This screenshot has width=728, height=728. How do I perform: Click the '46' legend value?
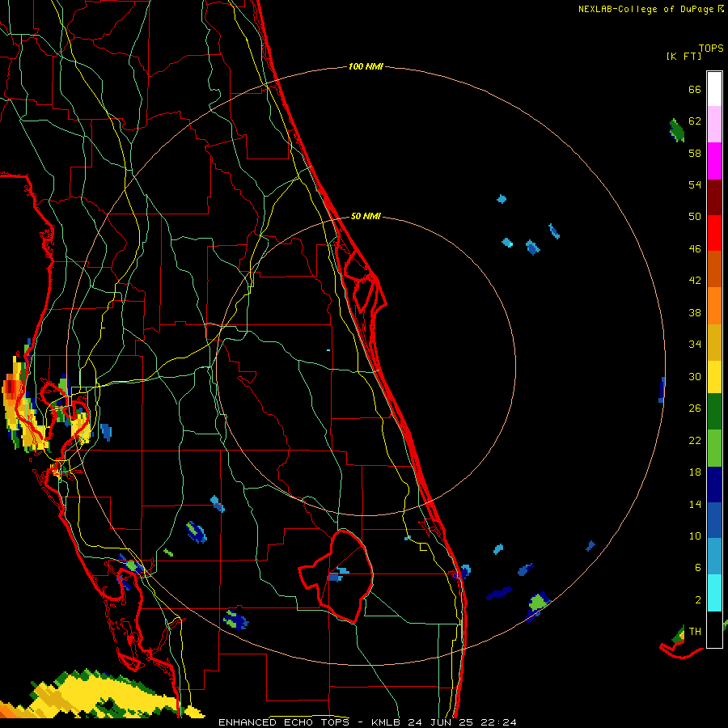[x=695, y=249]
